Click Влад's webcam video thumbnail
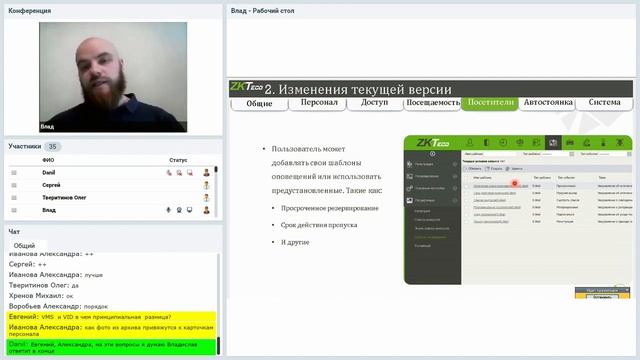This screenshot has height=360, width=640. click(113, 77)
